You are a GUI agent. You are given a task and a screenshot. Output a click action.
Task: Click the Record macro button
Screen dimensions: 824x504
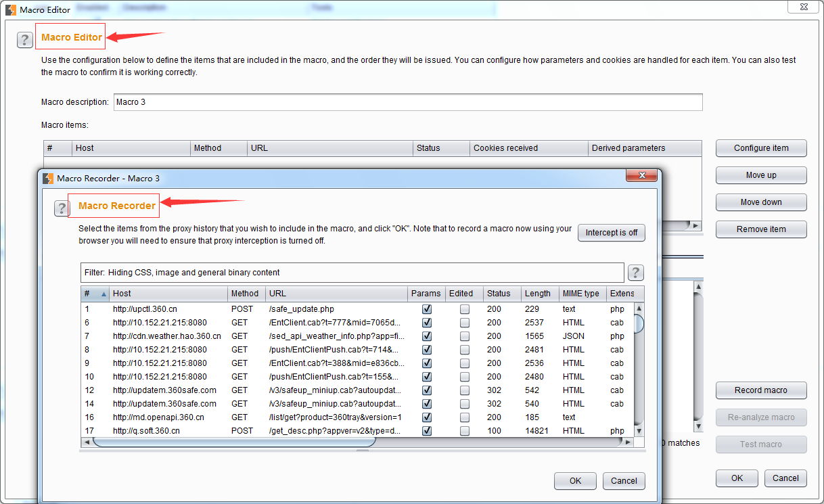point(761,390)
